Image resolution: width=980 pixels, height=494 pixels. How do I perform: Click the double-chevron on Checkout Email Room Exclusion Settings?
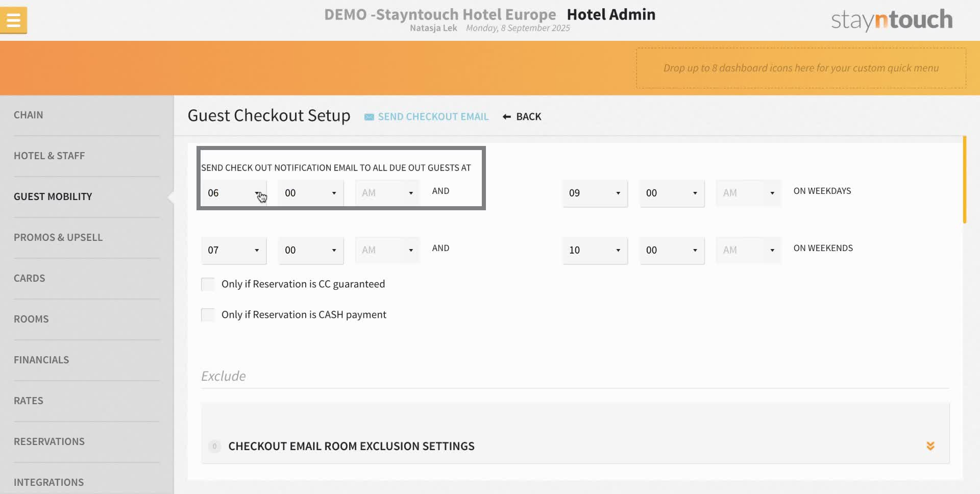coord(931,446)
